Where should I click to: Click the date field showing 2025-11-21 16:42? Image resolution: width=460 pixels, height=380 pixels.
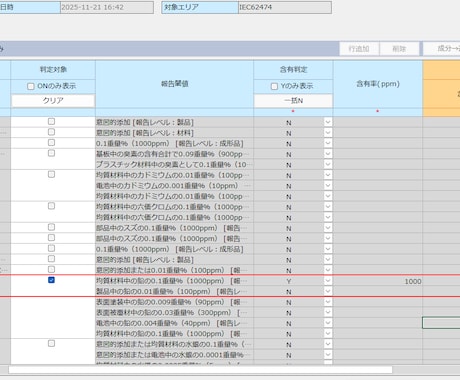point(107,7)
